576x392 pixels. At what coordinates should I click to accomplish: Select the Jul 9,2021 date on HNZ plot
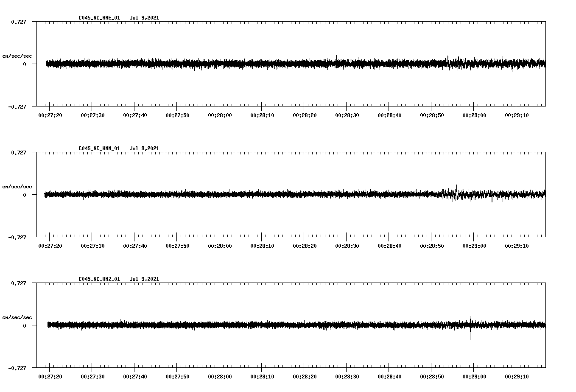[145, 279]
